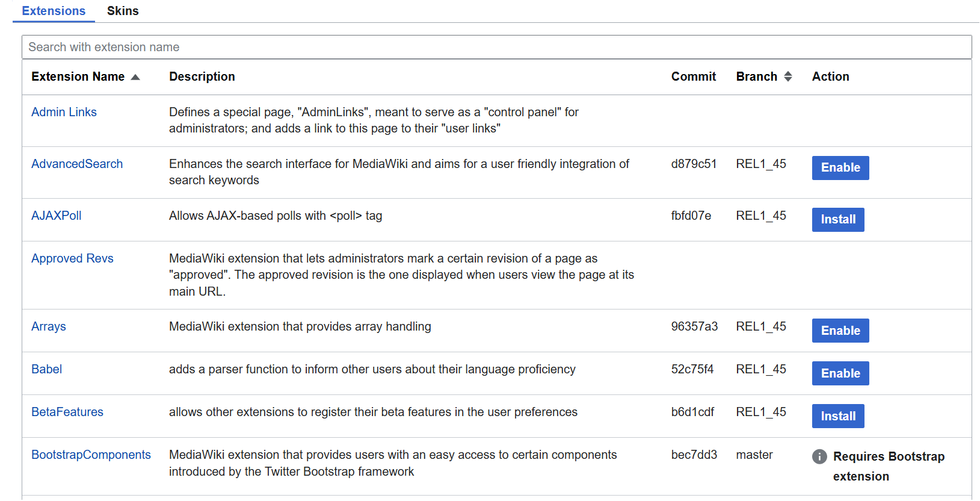Viewport: 980px width, 501px height.
Task: Click the master branch cell for BootstrapComponents
Action: click(x=754, y=455)
